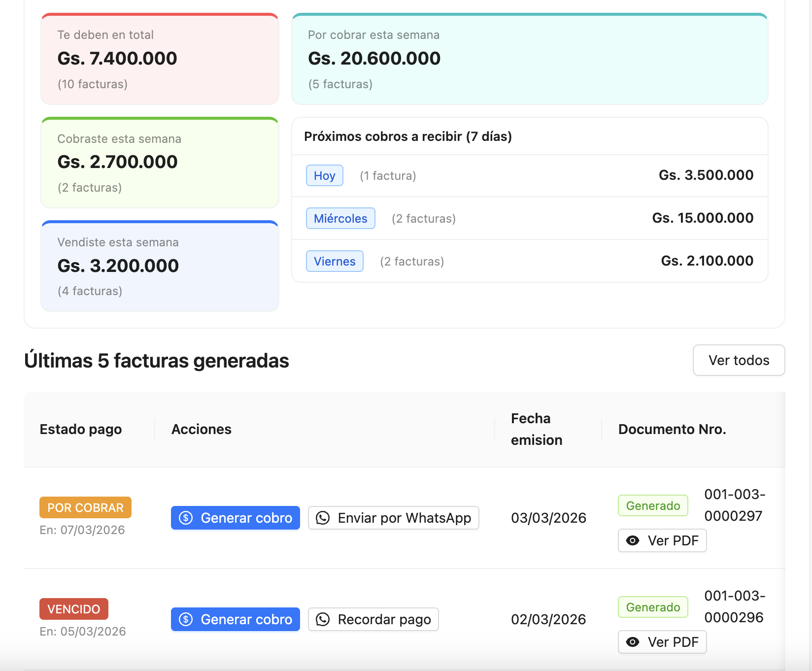Open the "Te deben en total" summary card
Viewport: 812px width, 671px height.
[159, 58]
